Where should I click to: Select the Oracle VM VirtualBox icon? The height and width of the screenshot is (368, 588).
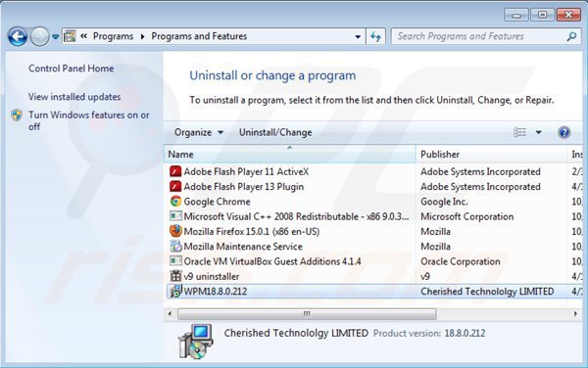175,261
